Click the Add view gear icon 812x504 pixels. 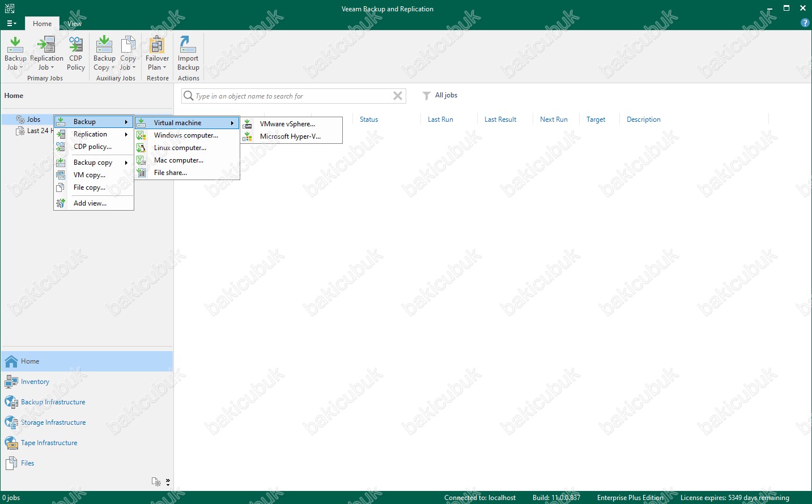coord(61,203)
